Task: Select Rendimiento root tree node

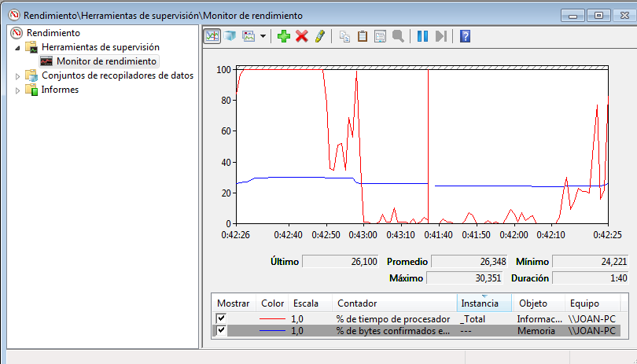Action: 53,33
